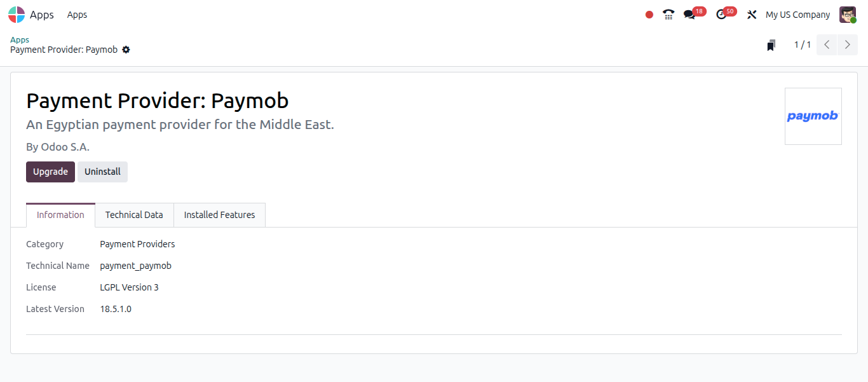The width and height of the screenshot is (868, 382).
Task: Select the Information tab
Action: [x=60, y=215]
